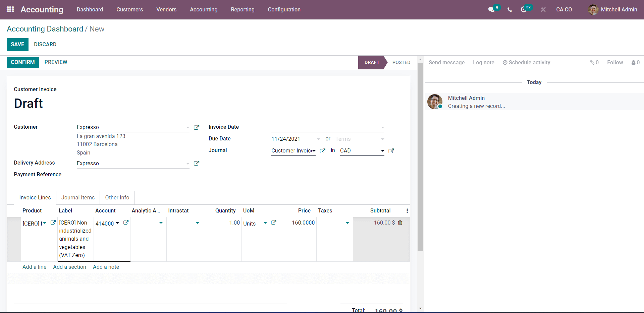This screenshot has width=644, height=313.
Task: Open conversations chat icon with badge 9
Action: [492, 9]
